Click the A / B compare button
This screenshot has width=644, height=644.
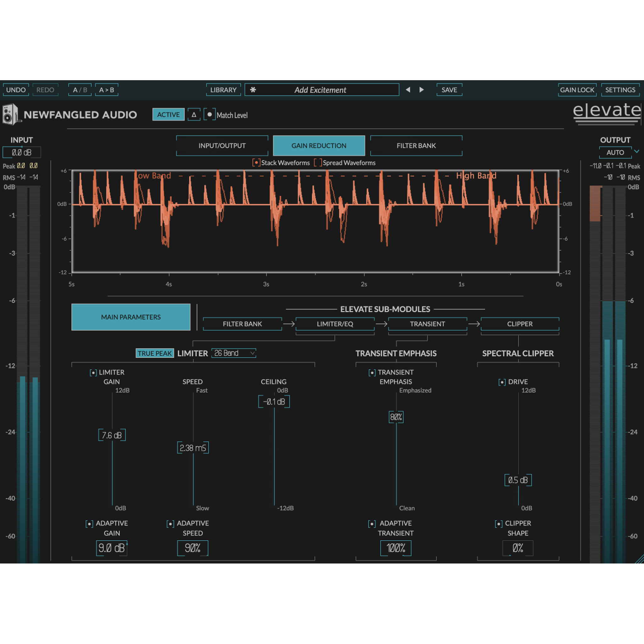pos(80,90)
